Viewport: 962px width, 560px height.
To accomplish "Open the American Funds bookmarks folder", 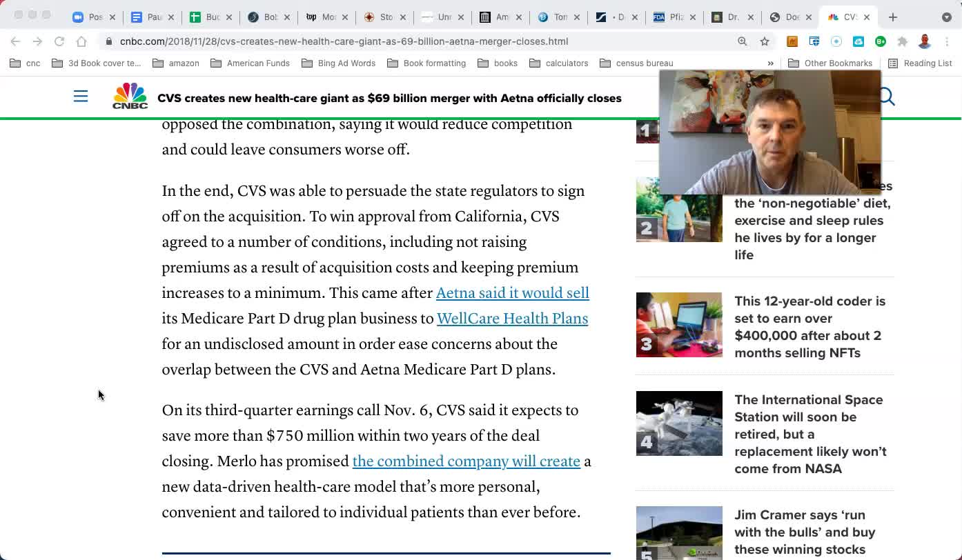I will tap(251, 63).
